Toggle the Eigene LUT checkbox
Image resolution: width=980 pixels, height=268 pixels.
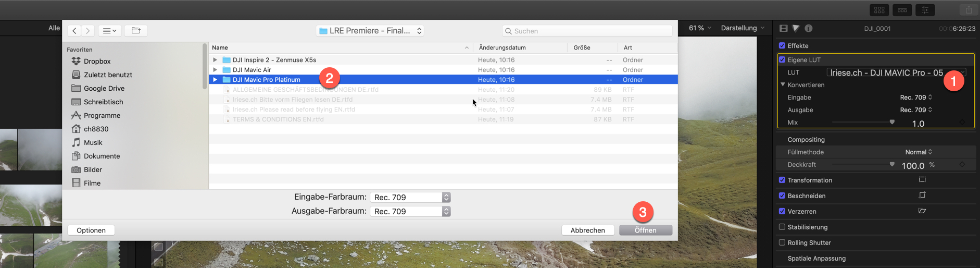point(782,59)
